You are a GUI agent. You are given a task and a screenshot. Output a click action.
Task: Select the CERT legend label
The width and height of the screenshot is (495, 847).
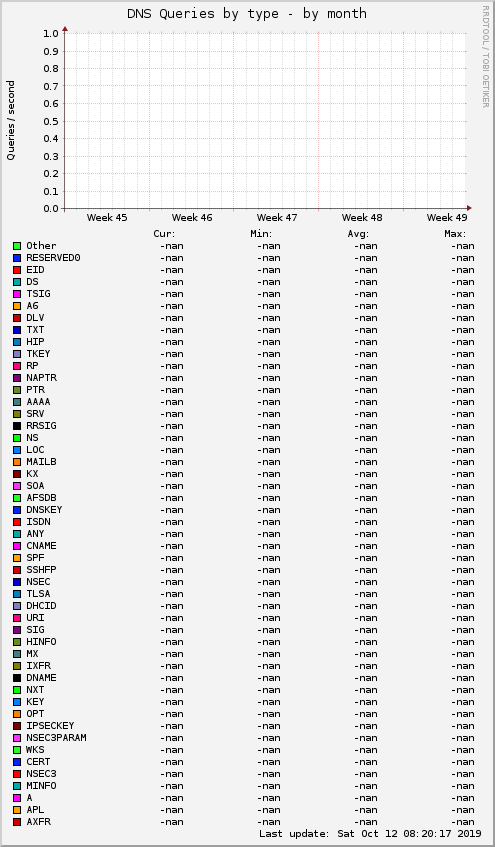pos(38,762)
